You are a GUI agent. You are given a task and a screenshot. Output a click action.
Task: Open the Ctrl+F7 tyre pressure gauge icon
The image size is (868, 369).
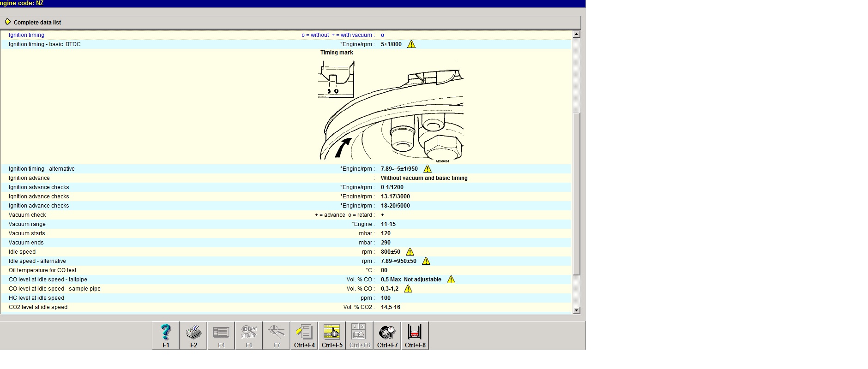click(387, 335)
